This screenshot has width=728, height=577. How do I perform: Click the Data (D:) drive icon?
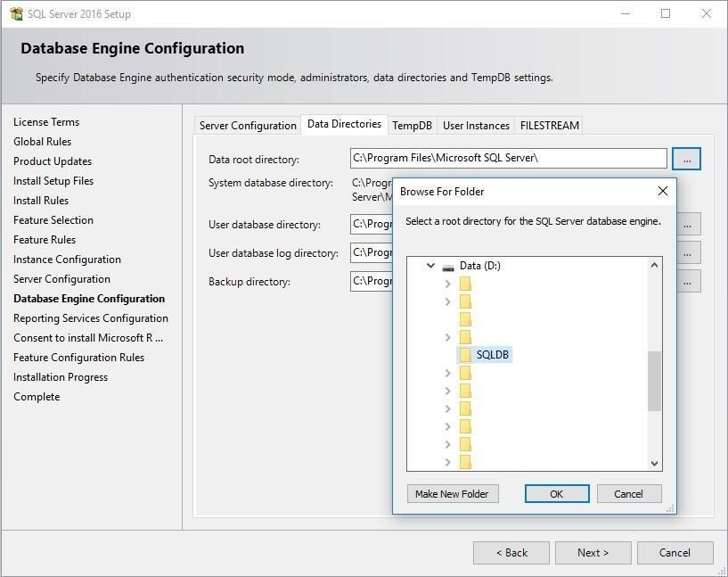448,266
